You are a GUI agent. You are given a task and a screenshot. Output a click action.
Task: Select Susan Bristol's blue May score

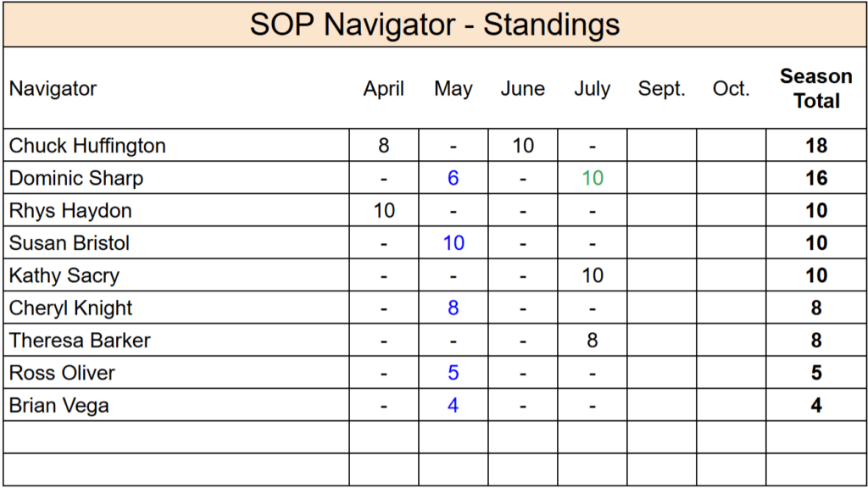click(x=453, y=243)
